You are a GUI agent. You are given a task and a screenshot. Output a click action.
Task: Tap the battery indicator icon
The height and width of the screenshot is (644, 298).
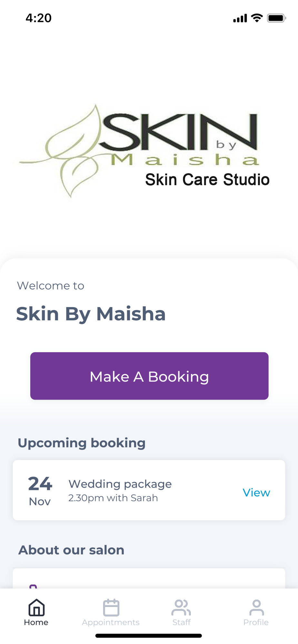click(x=276, y=18)
